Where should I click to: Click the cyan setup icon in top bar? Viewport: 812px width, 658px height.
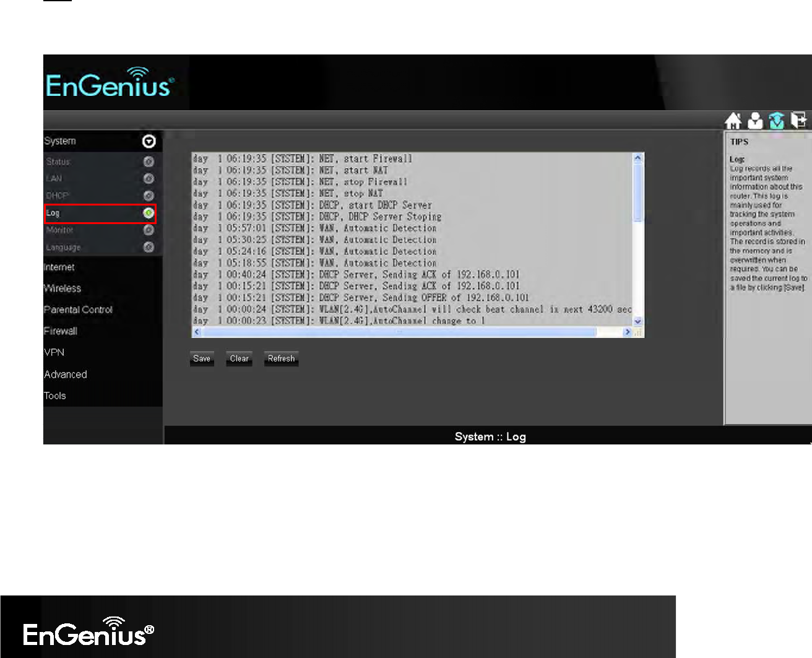[777, 121]
